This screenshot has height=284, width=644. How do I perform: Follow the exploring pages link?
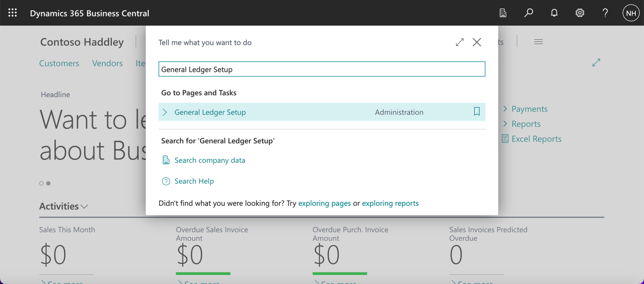point(324,203)
